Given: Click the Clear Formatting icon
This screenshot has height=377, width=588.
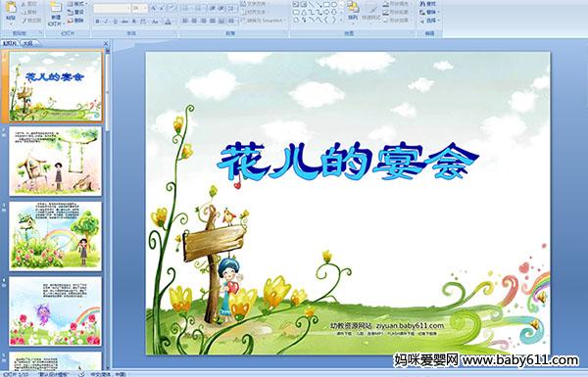Looking at the screenshot, I should 171,8.
